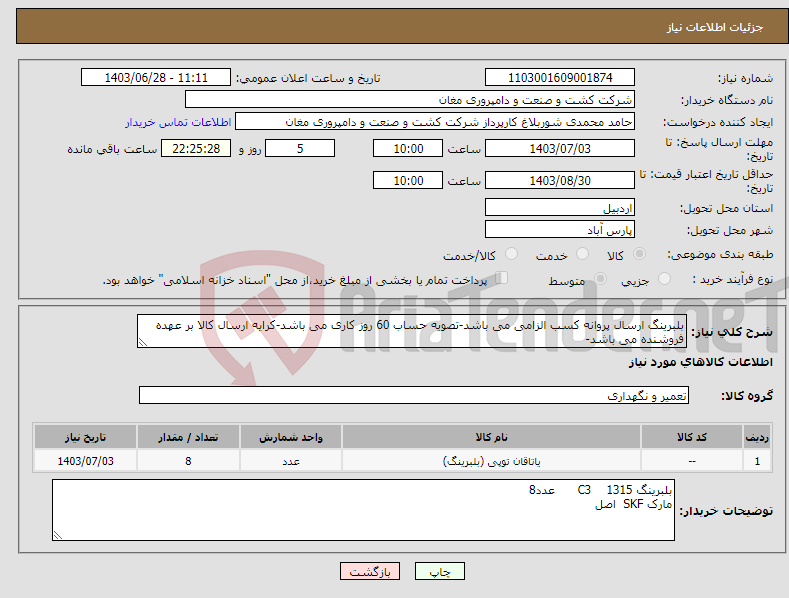The width and height of the screenshot is (789, 598).
Task: Click the request creator name field
Action: (435, 121)
